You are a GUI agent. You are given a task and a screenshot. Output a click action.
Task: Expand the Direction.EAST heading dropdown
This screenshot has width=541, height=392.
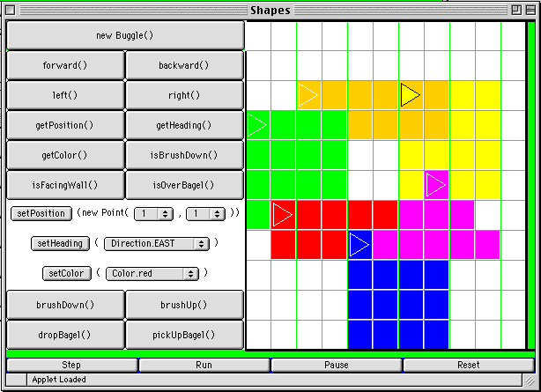[157, 243]
